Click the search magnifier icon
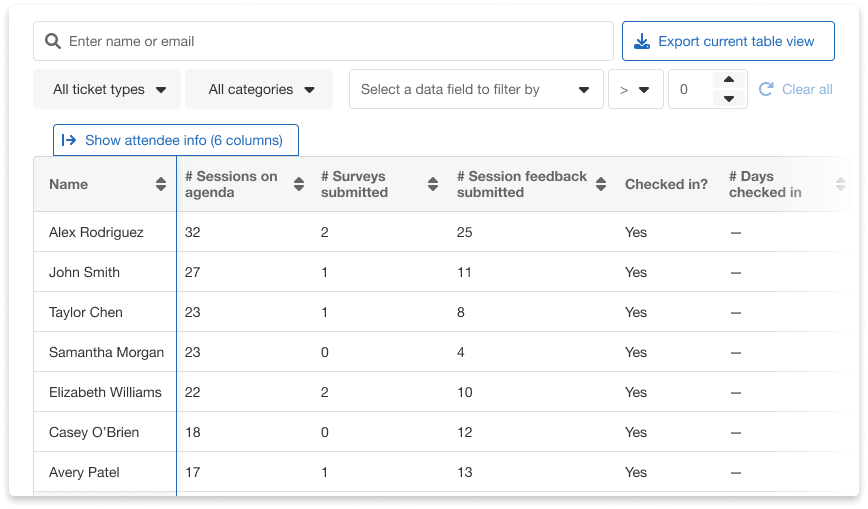The image size is (868, 509). click(x=53, y=42)
